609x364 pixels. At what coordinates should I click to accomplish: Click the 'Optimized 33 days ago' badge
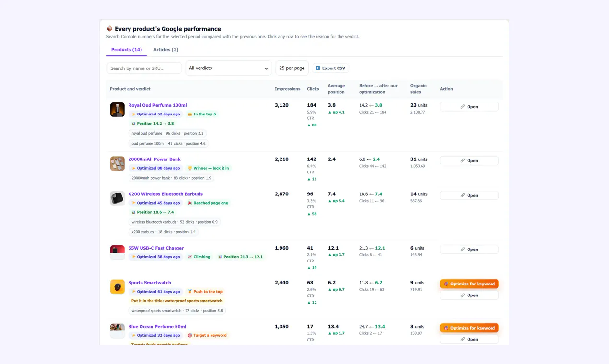(x=156, y=335)
